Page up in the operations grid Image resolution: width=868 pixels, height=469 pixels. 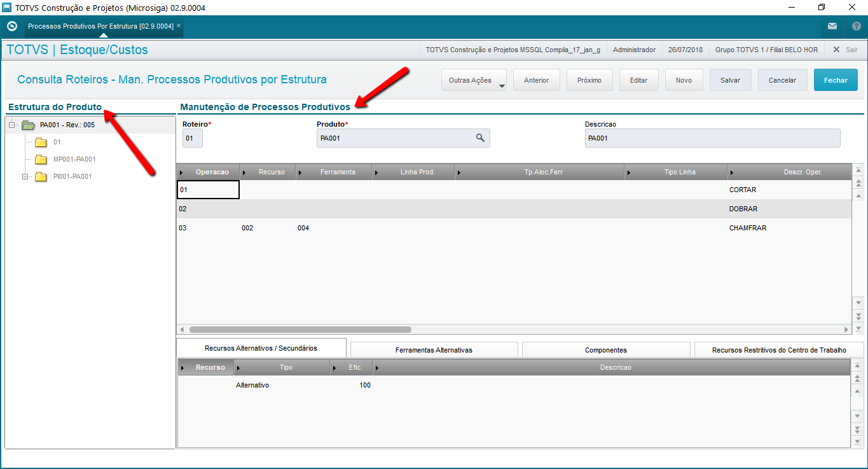[x=858, y=183]
